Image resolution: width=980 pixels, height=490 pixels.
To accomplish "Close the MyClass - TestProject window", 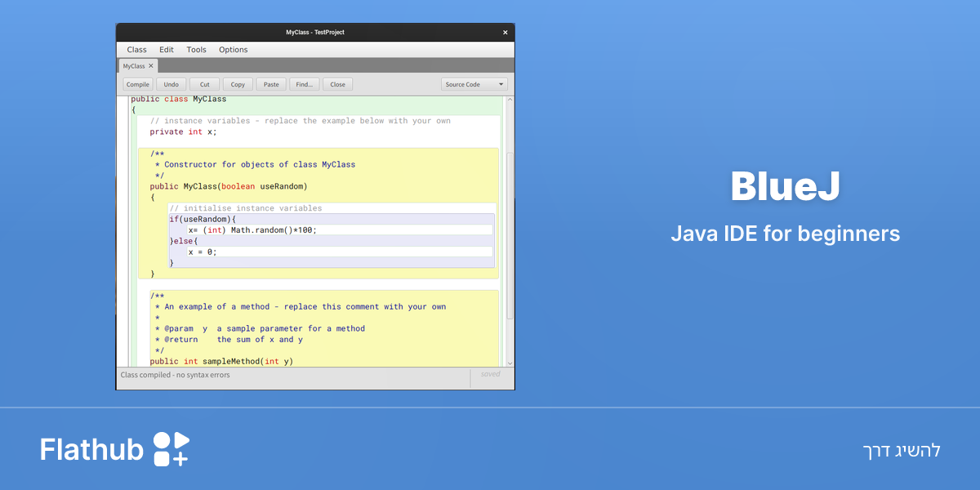I will [505, 33].
